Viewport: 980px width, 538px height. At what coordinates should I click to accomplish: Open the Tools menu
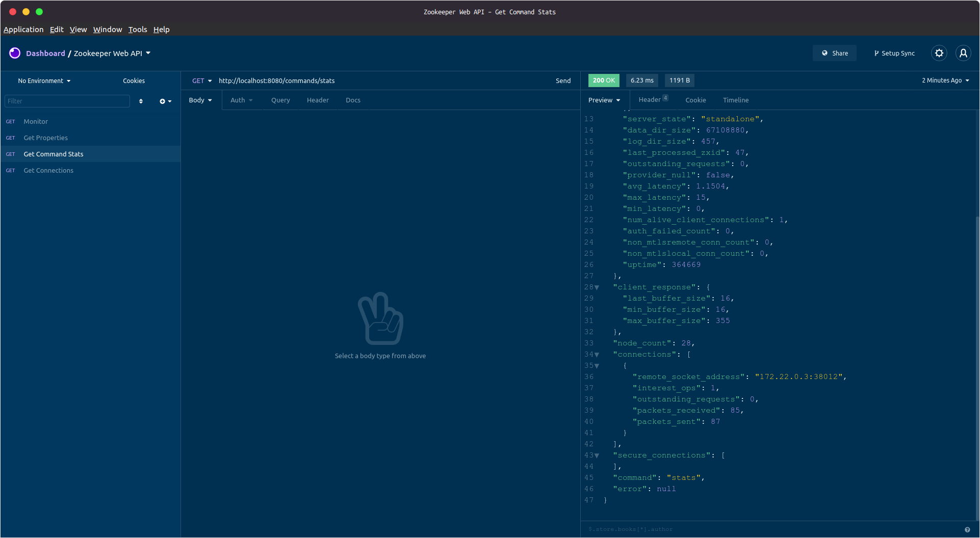tap(138, 30)
